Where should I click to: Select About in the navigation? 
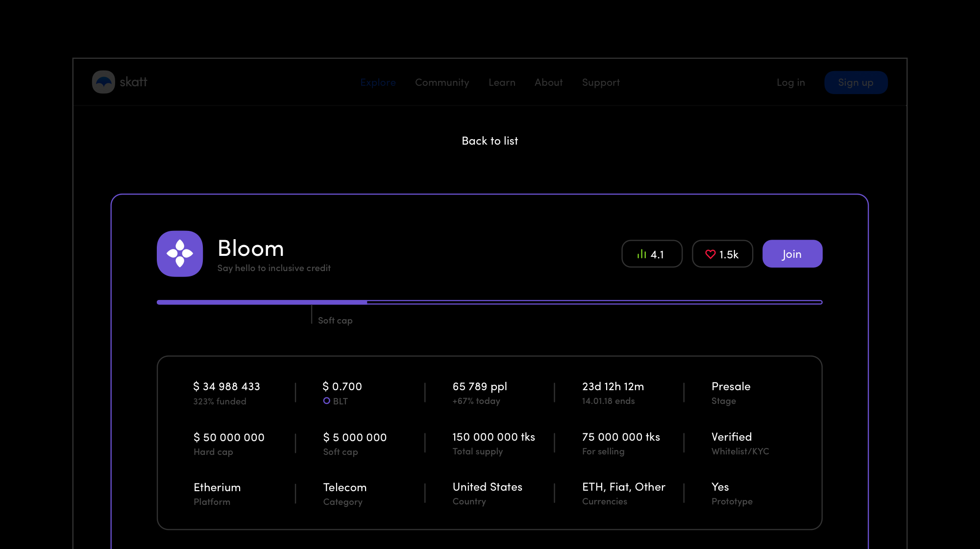pos(548,82)
